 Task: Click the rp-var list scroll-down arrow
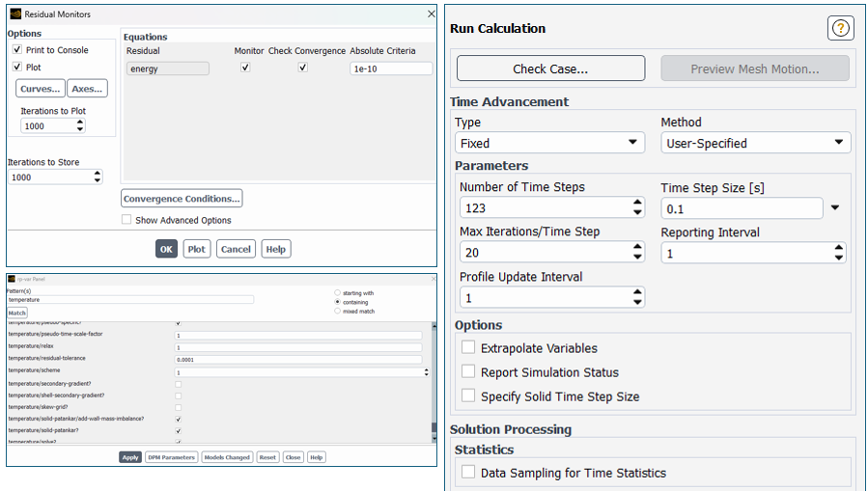pos(434,438)
